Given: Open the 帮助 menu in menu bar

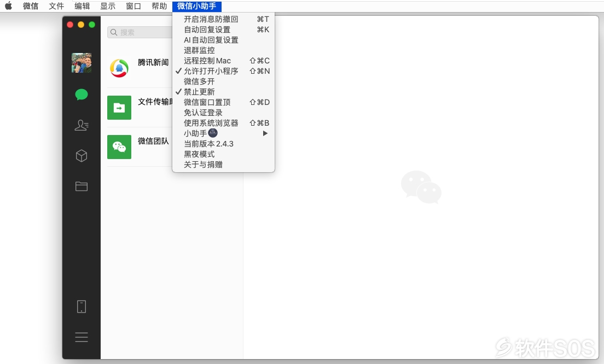Looking at the screenshot, I should (159, 6).
